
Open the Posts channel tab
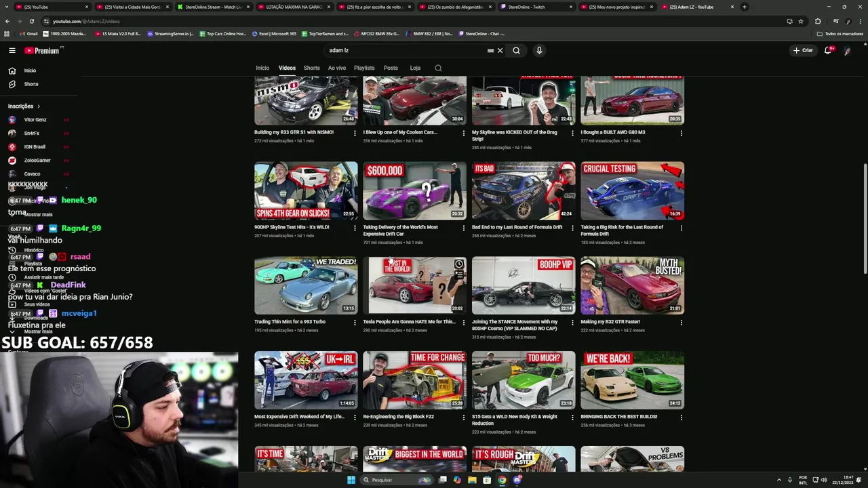[x=391, y=68]
